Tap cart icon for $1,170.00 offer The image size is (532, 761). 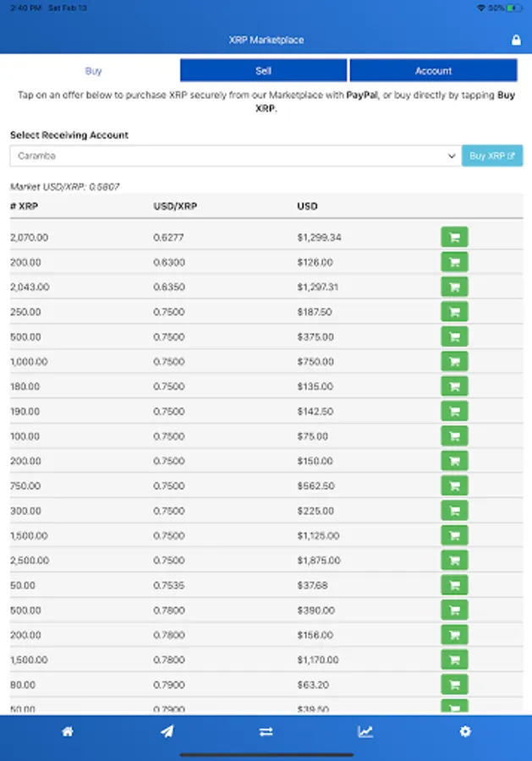(x=454, y=660)
